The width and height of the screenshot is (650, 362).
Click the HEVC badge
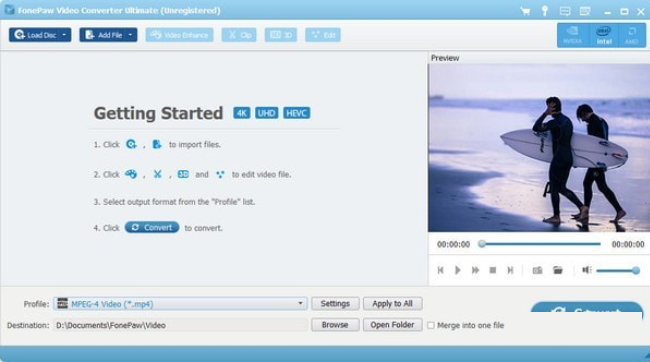[x=296, y=113]
